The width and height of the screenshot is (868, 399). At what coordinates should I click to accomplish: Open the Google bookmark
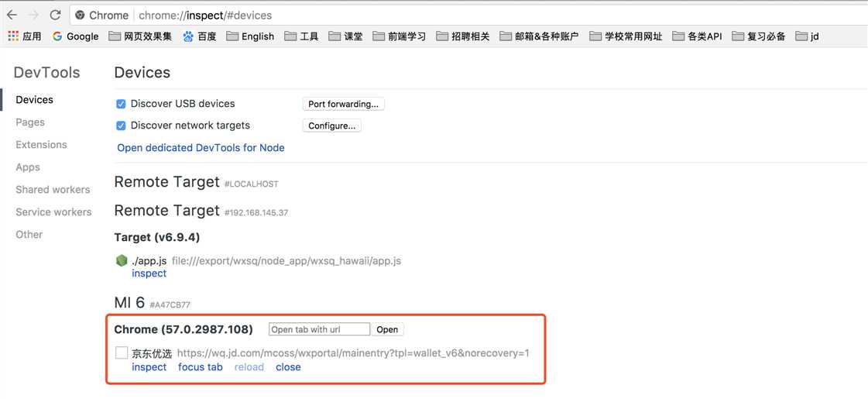coord(75,36)
